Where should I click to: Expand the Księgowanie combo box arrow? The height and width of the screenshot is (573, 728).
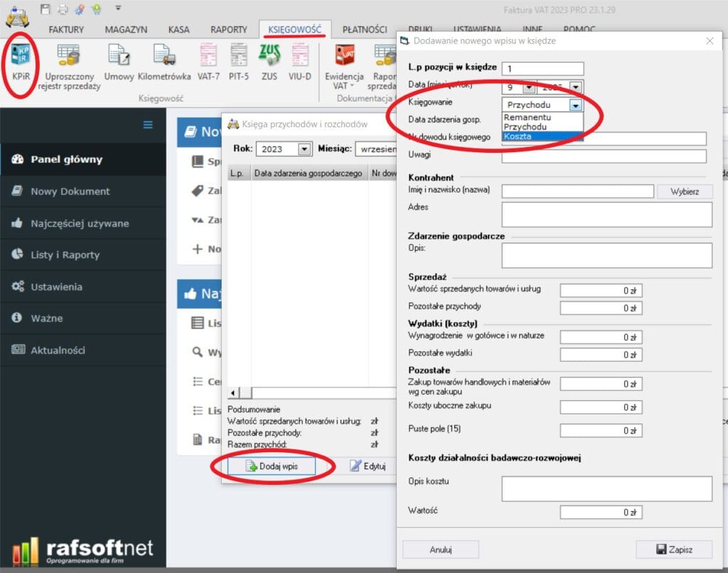(576, 105)
